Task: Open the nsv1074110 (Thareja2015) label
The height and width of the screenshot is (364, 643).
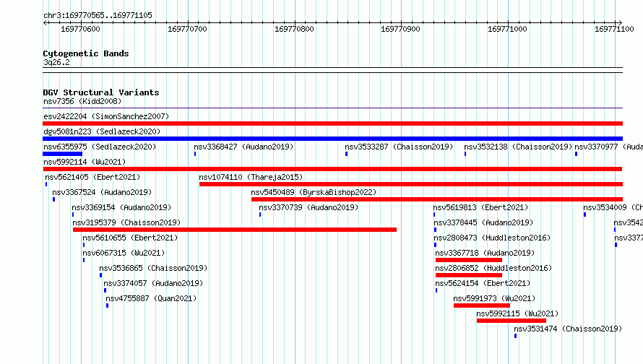Action: click(x=251, y=177)
